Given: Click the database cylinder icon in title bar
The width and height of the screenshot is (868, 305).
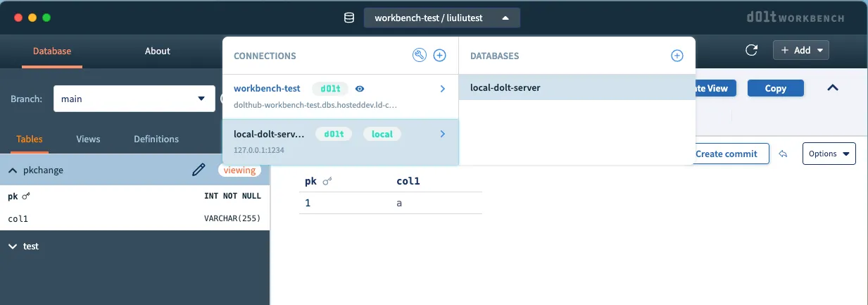Looking at the screenshot, I should pyautogui.click(x=349, y=18).
